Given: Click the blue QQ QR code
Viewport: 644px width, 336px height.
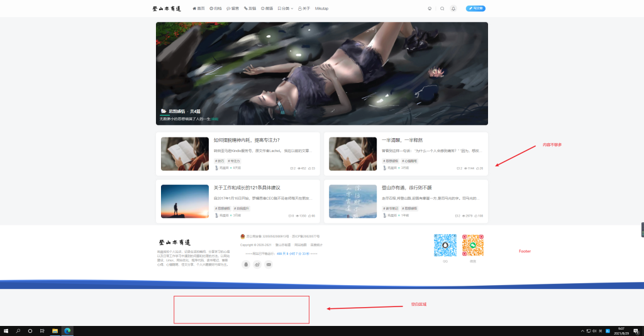Looking at the screenshot, I should (x=445, y=246).
